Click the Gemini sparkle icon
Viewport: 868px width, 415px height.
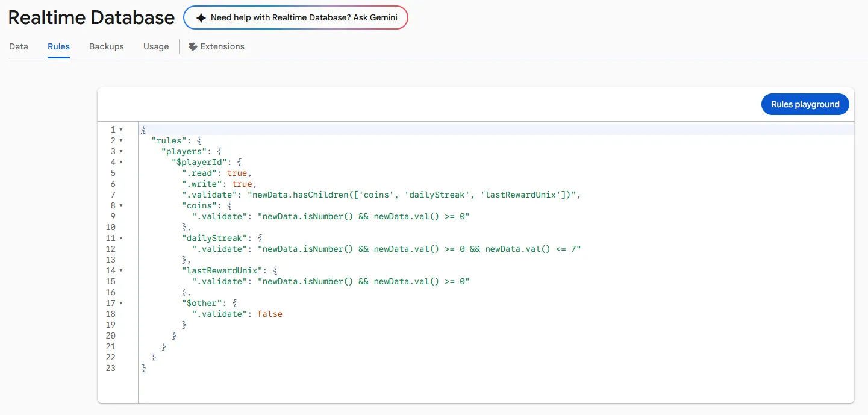click(201, 17)
